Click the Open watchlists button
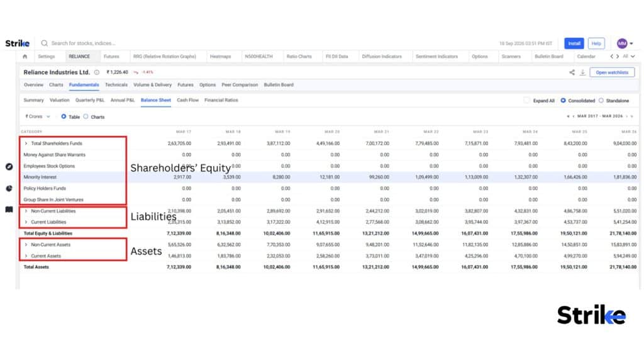 [612, 72]
